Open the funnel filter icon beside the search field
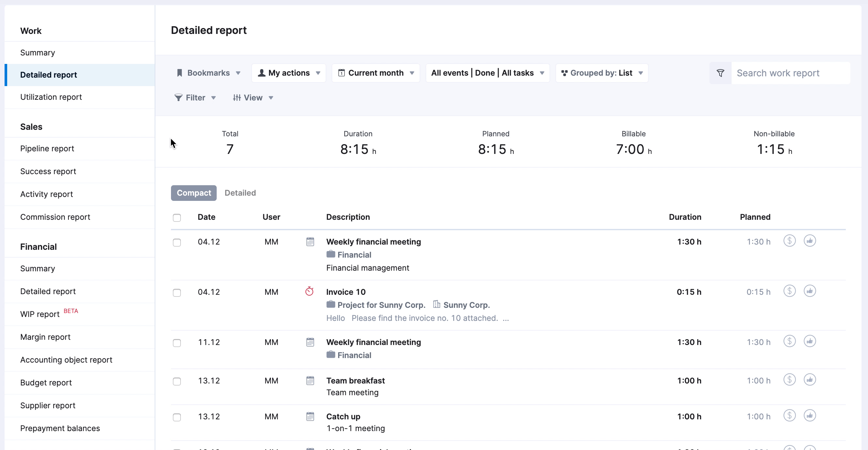 pos(720,73)
